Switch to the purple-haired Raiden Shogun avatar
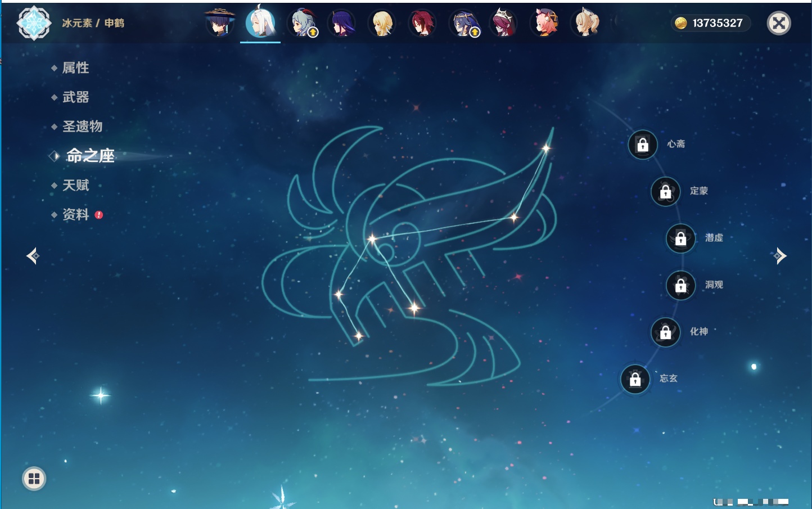The image size is (812, 509). pos(341,23)
